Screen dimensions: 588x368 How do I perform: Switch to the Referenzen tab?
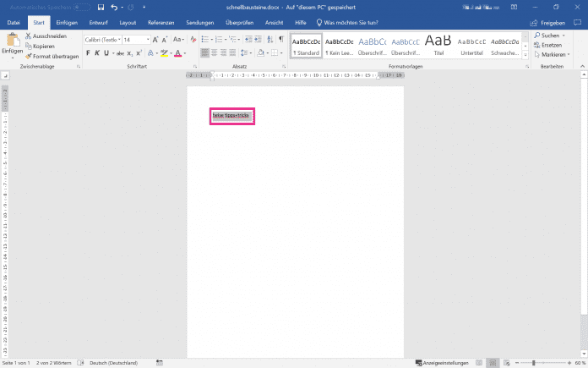pos(161,23)
